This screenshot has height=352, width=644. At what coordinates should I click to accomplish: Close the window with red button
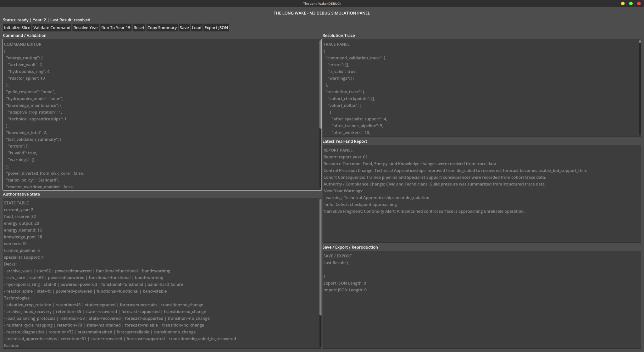639,3
